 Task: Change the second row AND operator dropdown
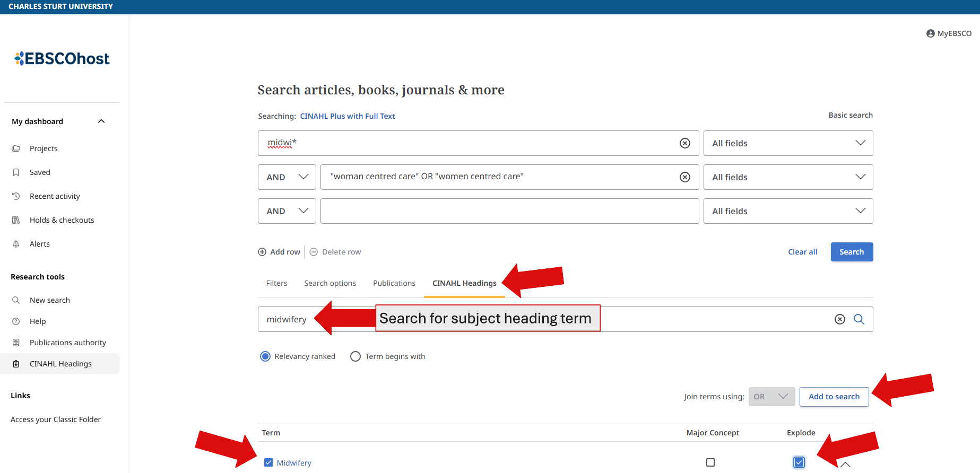point(287,177)
